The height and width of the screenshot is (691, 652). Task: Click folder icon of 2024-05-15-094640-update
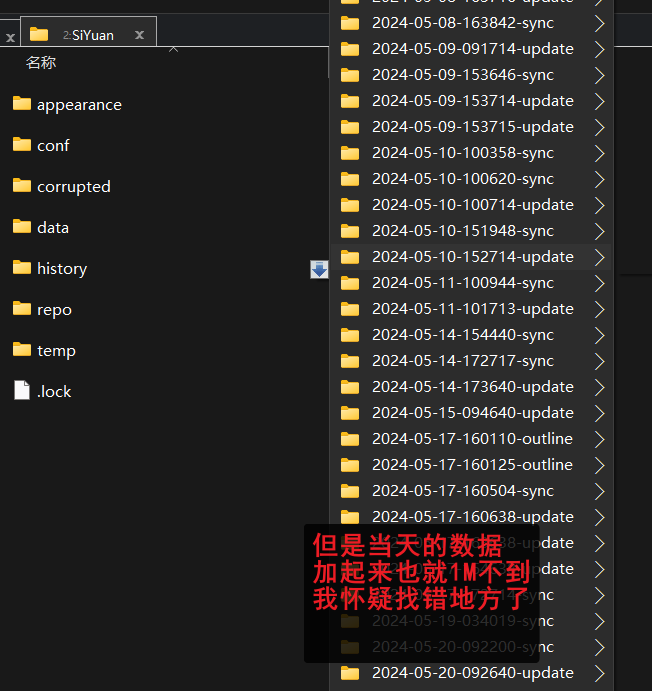tap(350, 413)
